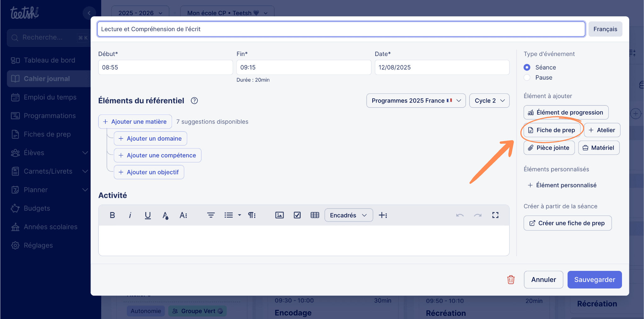Insert an image into the activity
Screen dimensions: 644x319
click(x=279, y=215)
